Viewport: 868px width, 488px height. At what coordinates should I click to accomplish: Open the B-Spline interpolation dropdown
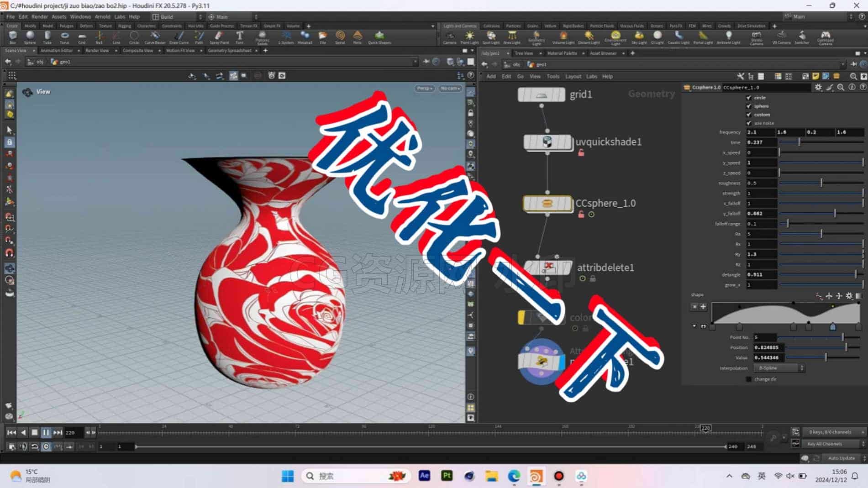pyautogui.click(x=779, y=368)
